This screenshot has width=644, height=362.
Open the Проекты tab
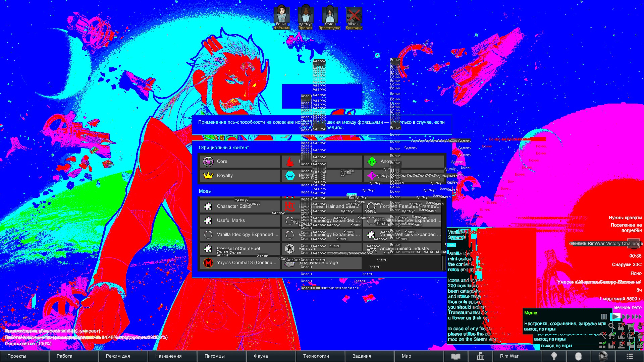pyautogui.click(x=24, y=356)
